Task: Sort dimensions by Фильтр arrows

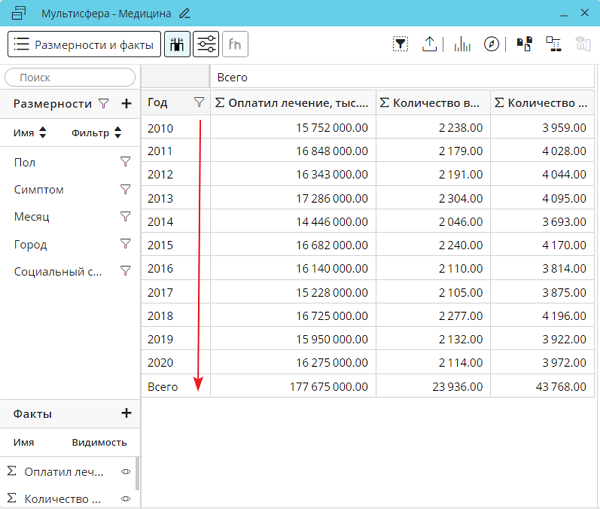Action: (x=118, y=133)
